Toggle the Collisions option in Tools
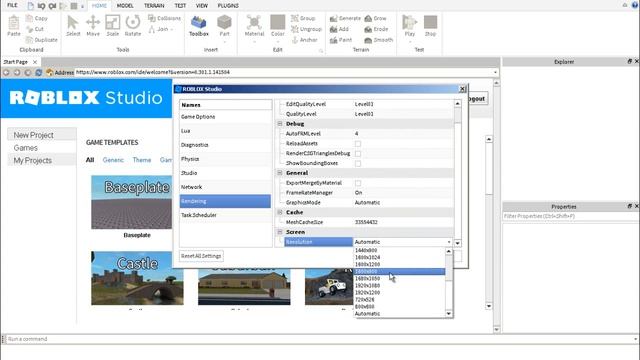Screen dimensions: 640x360 (164, 18)
